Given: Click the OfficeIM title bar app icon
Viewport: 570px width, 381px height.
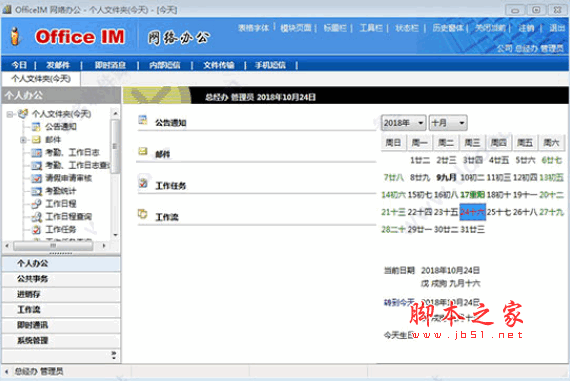Looking at the screenshot, I should [7, 9].
